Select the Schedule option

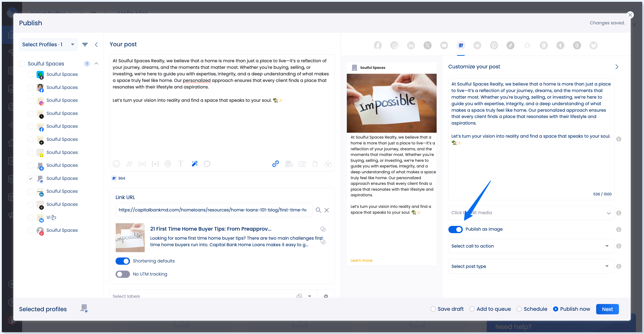coord(519,309)
